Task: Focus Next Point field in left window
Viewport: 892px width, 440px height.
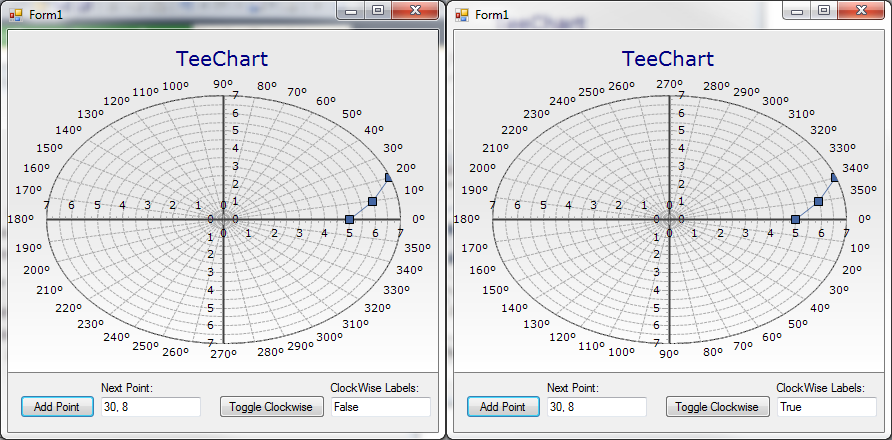Action: coord(151,407)
